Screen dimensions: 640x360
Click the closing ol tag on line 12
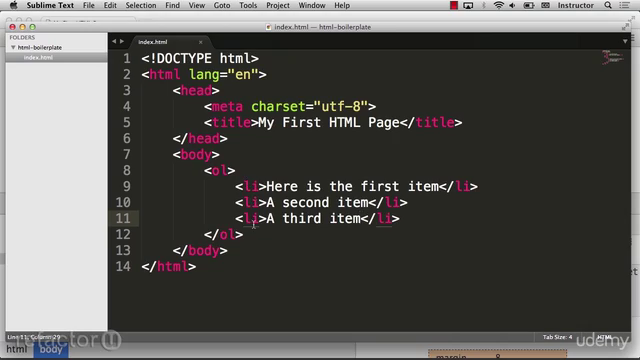click(224, 234)
